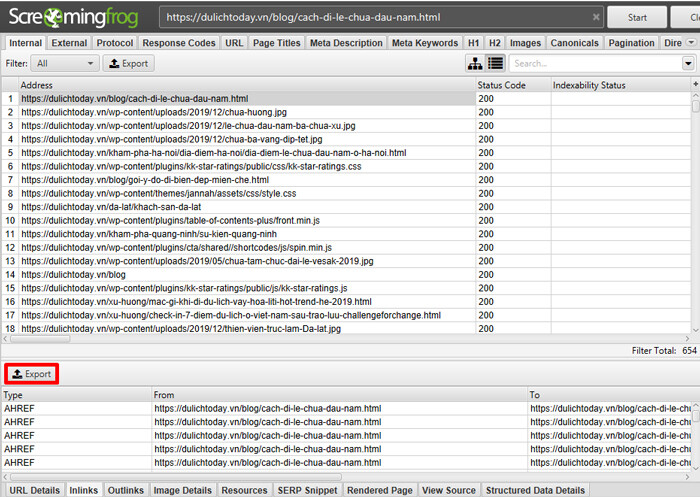
Task: Switch to the Response Codes tab
Action: (179, 43)
